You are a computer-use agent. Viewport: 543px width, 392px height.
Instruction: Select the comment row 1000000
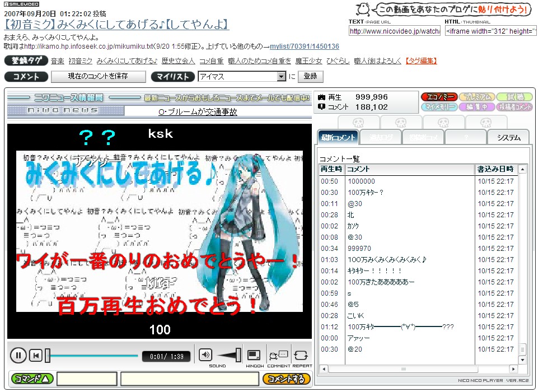pyautogui.click(x=418, y=181)
